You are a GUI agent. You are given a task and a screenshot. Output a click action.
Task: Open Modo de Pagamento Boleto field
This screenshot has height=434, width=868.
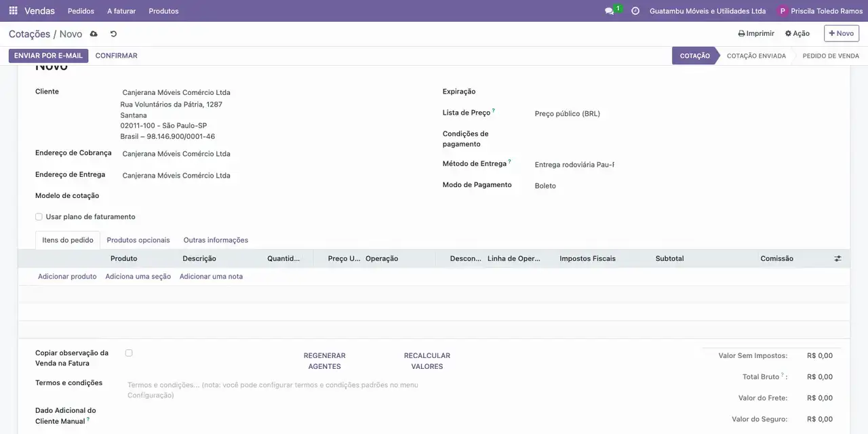[682, 186]
